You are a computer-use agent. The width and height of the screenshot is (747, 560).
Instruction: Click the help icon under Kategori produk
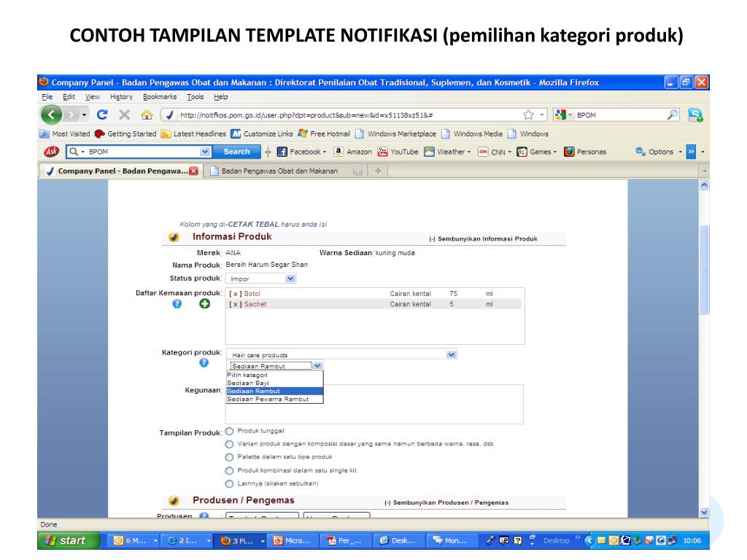pos(204,363)
